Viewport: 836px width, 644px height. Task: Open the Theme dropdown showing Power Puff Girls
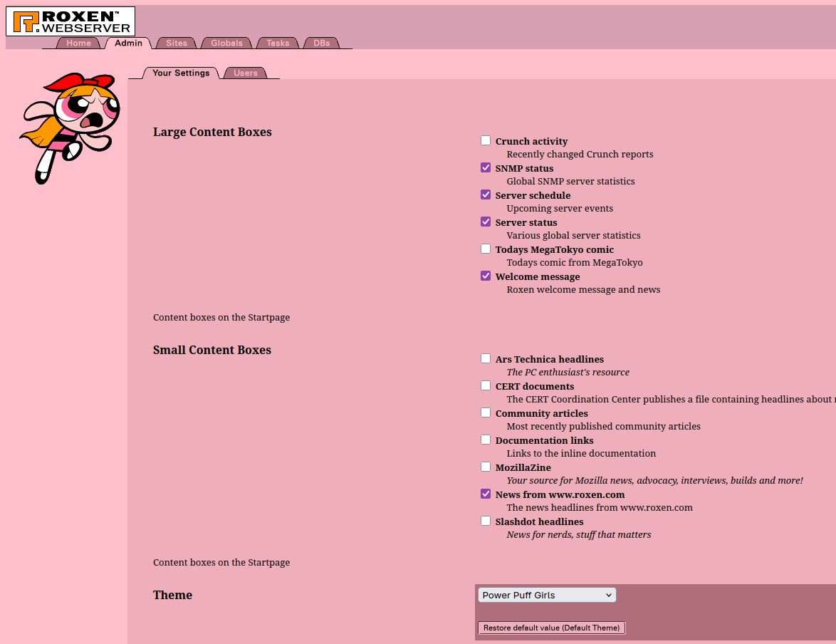[547, 595]
